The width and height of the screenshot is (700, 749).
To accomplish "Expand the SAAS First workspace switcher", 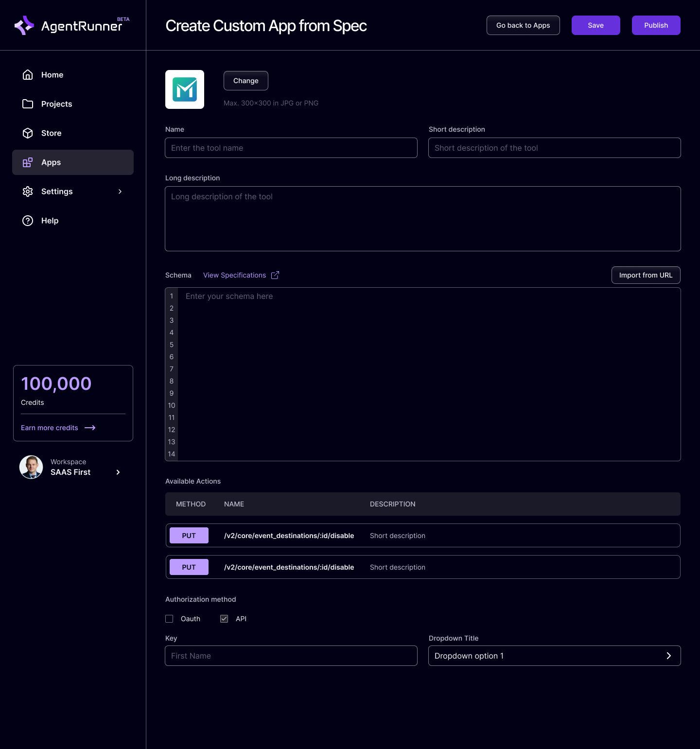I will click(x=118, y=472).
